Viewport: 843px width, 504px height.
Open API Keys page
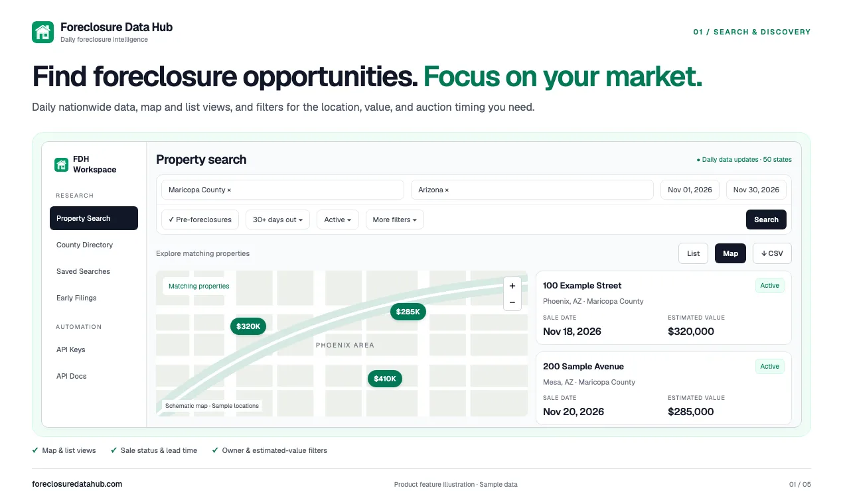pyautogui.click(x=94, y=349)
